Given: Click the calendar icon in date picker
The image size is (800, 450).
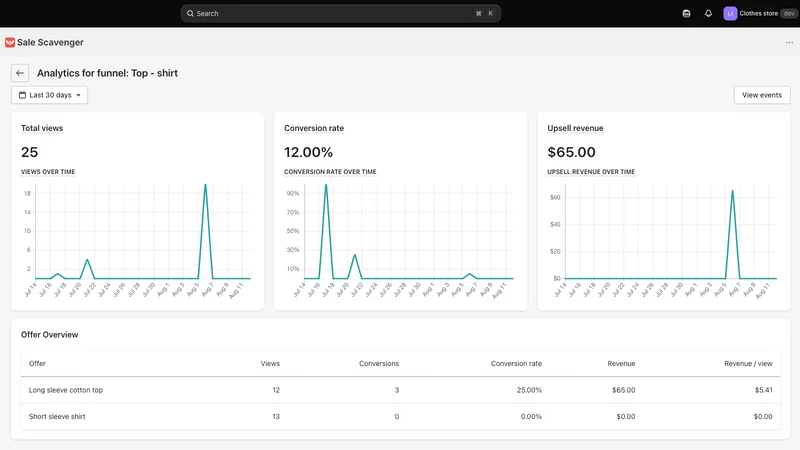Looking at the screenshot, I should (22, 95).
